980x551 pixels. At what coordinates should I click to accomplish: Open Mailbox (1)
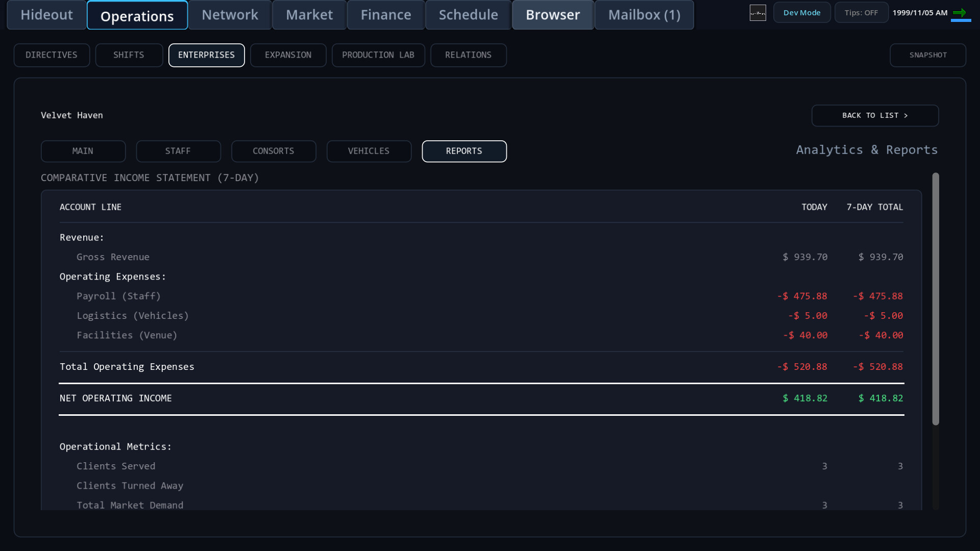tap(644, 15)
